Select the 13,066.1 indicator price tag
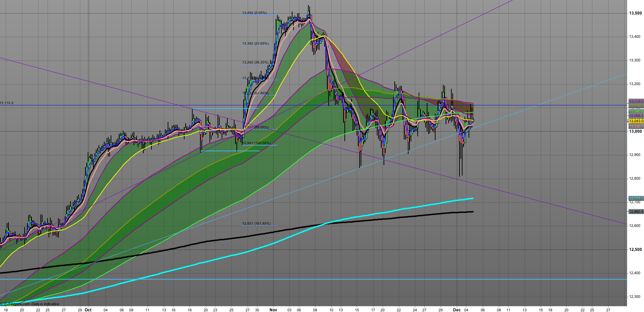This screenshot has height=312, width=644. 636,116
